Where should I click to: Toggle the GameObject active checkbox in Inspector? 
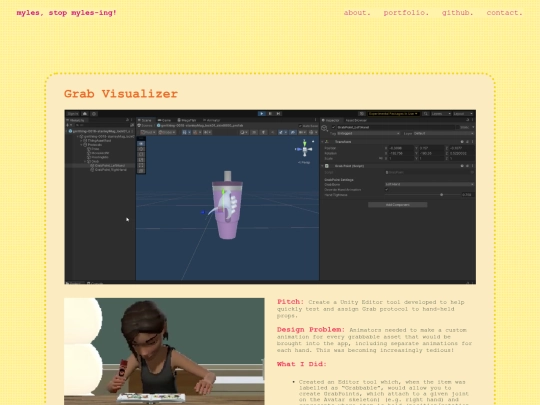[333, 127]
